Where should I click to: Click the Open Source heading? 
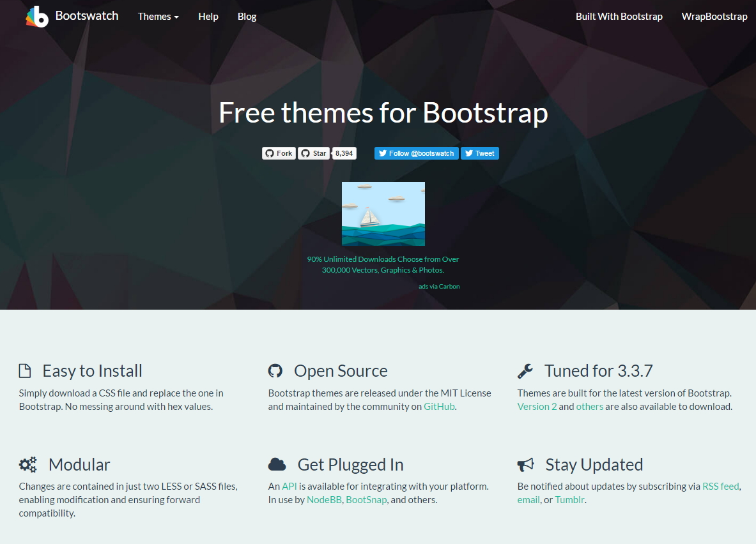[341, 371]
